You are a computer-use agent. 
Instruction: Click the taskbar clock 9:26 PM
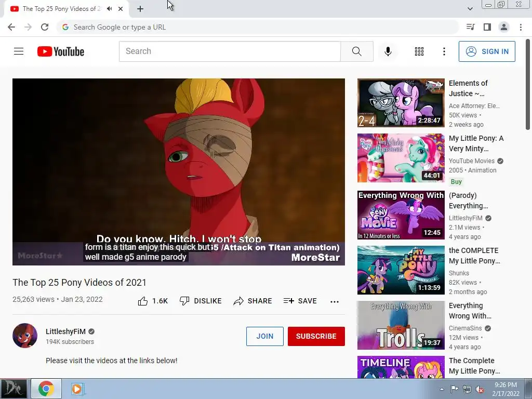(x=506, y=385)
